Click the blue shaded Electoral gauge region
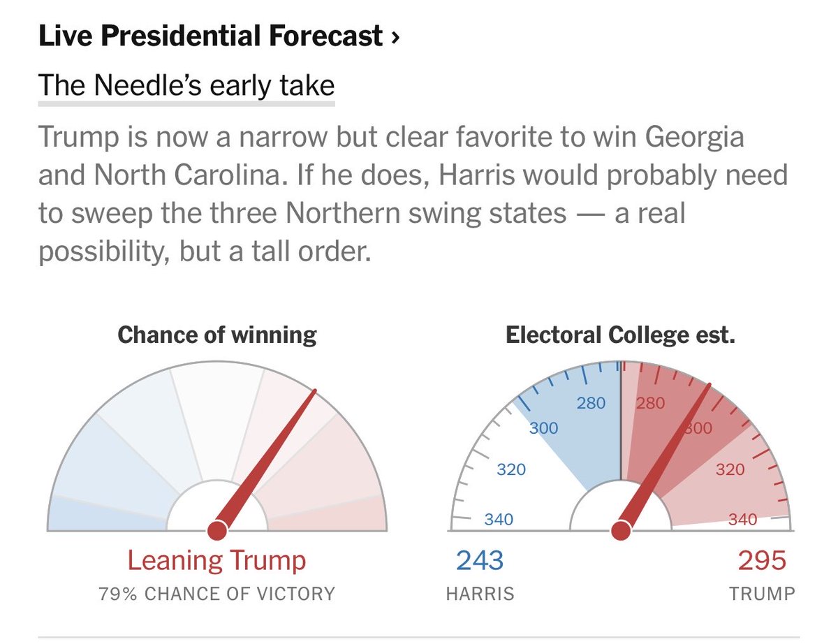 tap(580, 433)
